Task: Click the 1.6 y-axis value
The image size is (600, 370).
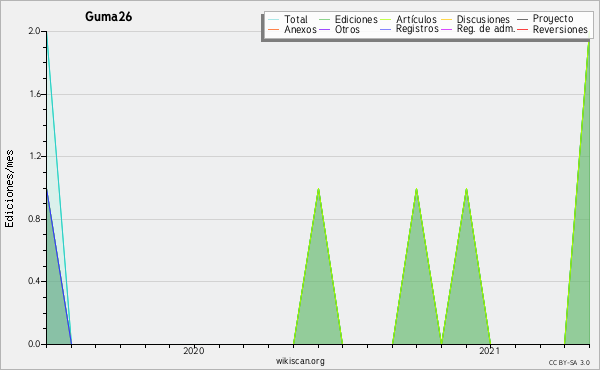Action: pyautogui.click(x=34, y=94)
